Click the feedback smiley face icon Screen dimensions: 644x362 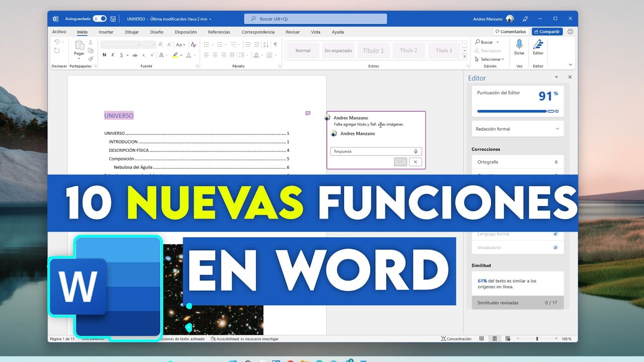click(570, 32)
